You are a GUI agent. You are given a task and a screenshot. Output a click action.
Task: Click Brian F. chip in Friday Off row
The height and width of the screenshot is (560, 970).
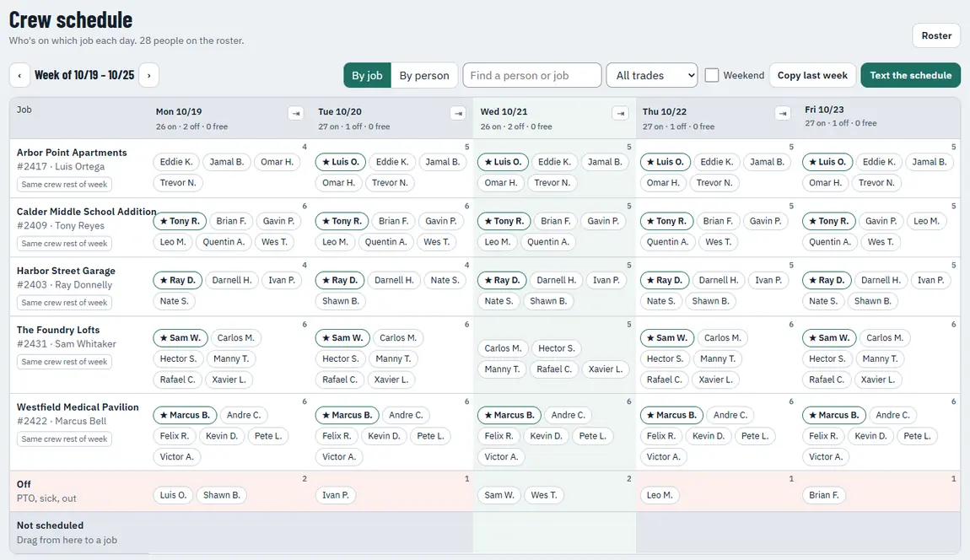824,495
